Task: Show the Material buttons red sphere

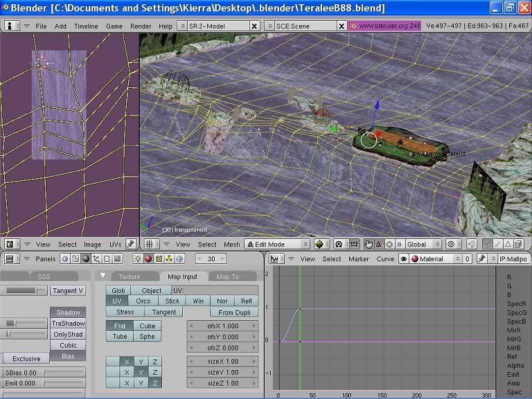Action: [x=148, y=259]
